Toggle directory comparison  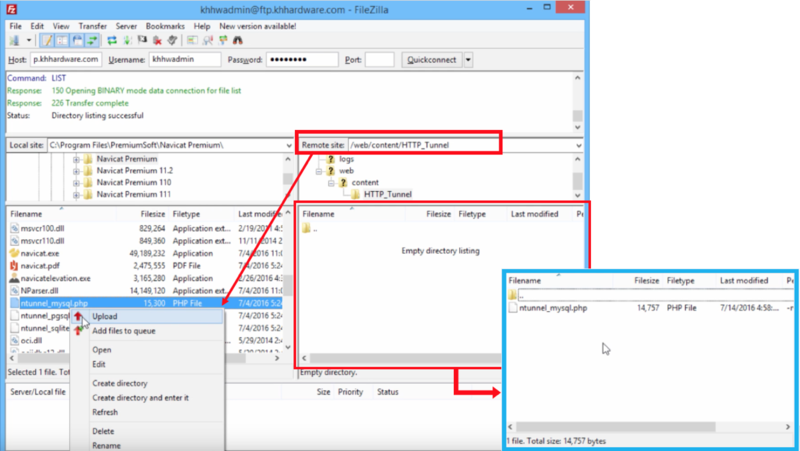[208, 40]
